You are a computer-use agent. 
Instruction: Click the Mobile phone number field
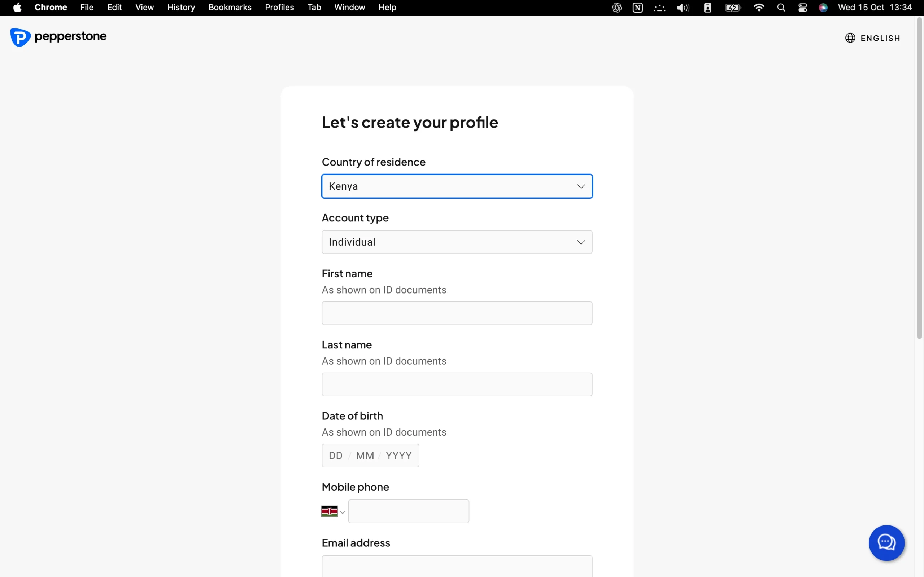click(408, 511)
